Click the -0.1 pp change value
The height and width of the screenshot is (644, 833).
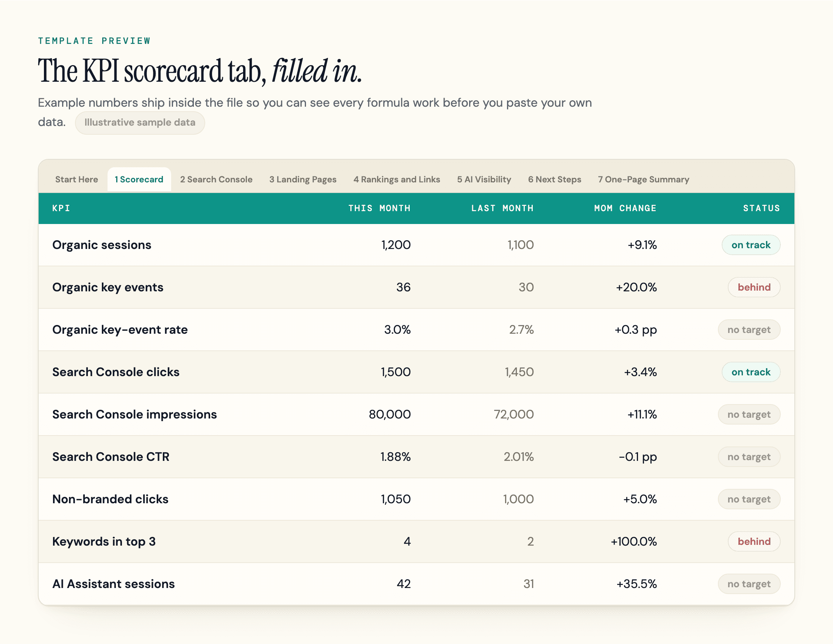[638, 457]
